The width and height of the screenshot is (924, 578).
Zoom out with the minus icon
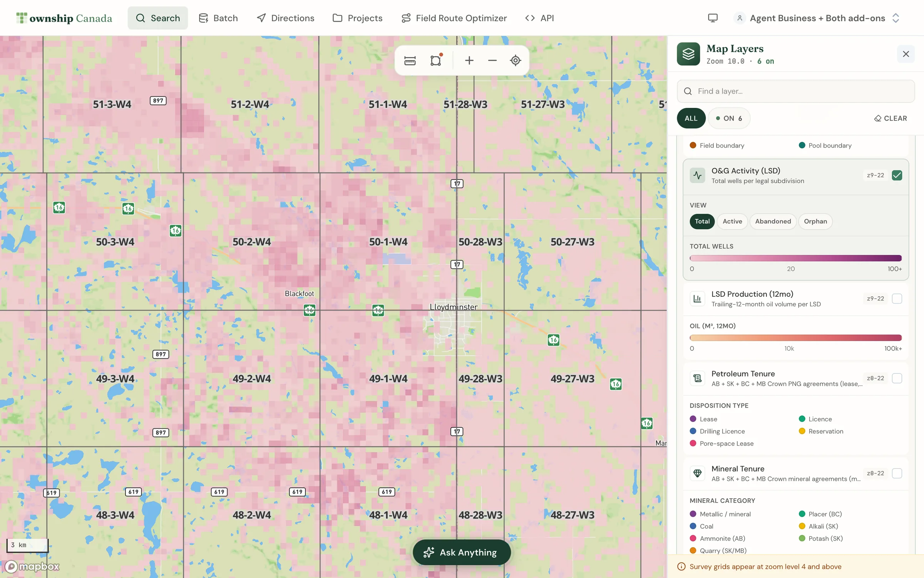click(492, 60)
